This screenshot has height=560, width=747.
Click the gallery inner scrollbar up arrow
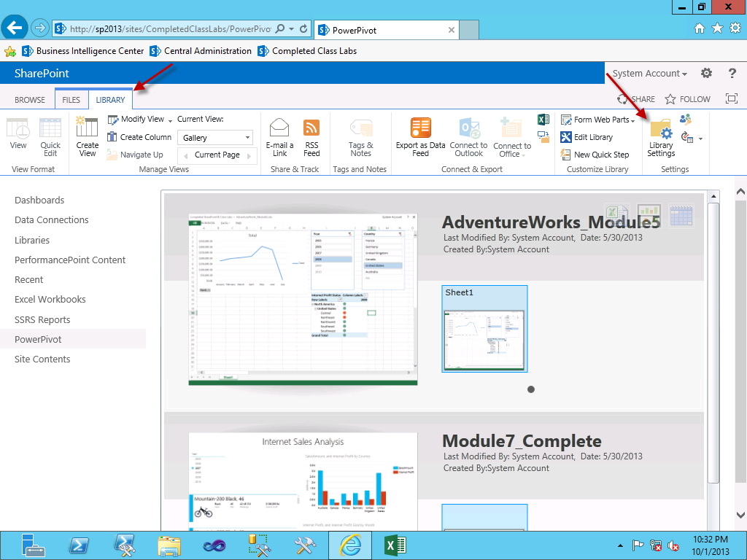click(x=713, y=196)
